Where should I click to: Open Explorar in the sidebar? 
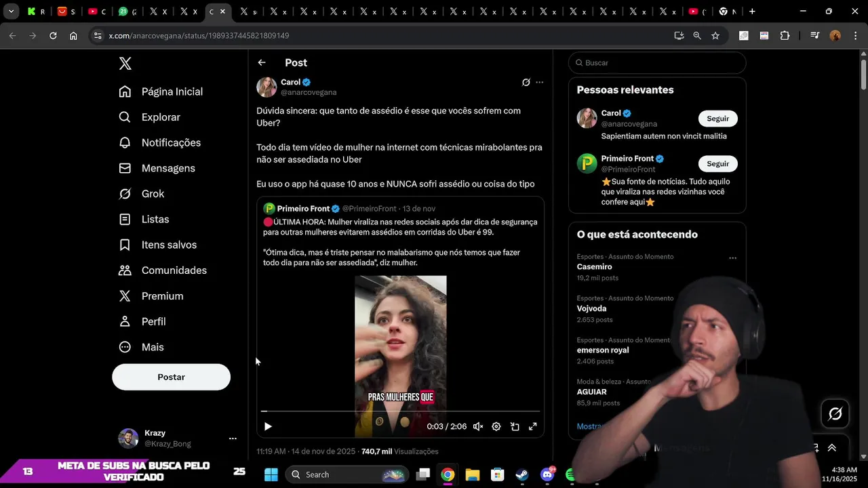[x=150, y=117]
